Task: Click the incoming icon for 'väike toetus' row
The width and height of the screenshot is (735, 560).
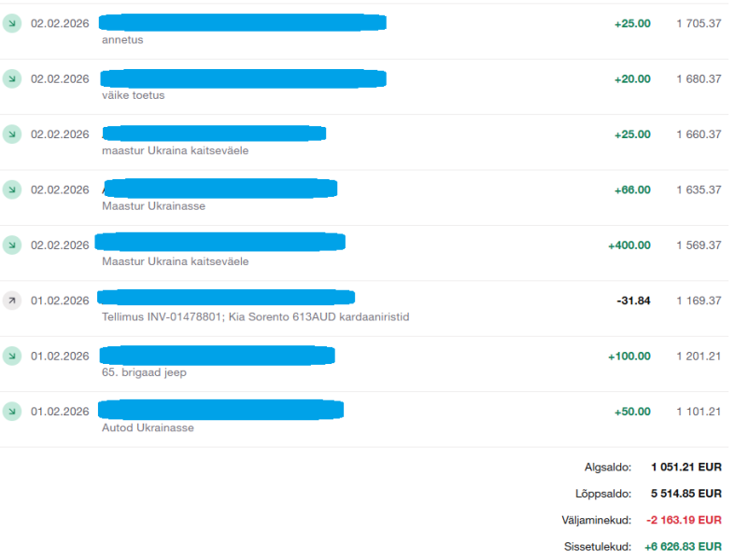Action: click(x=11, y=79)
